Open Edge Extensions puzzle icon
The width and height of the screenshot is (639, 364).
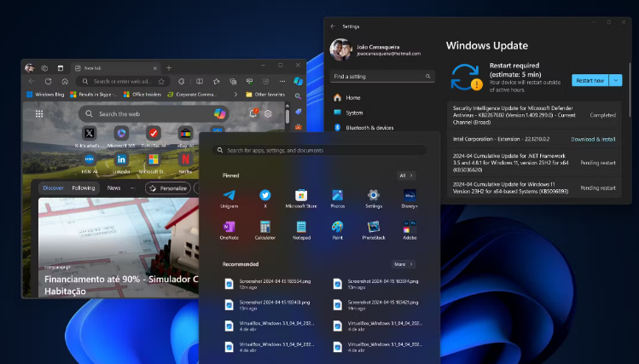tap(182, 82)
